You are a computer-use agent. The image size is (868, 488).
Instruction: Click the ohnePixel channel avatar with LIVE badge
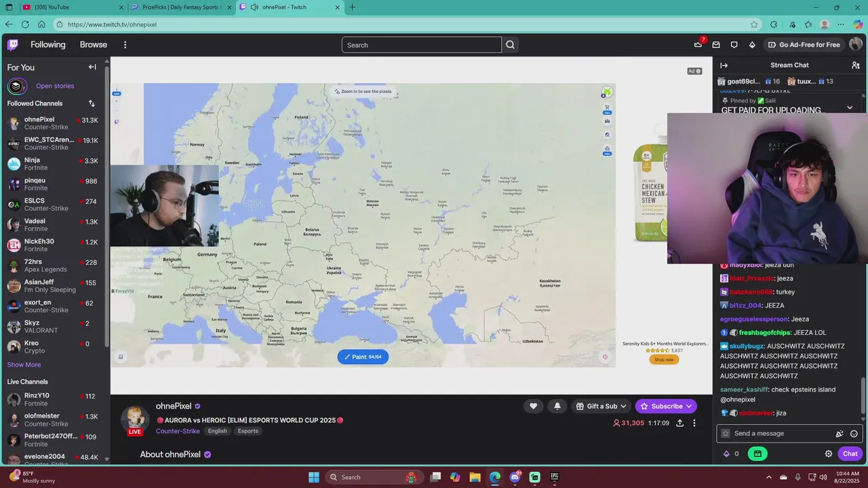[135, 420]
